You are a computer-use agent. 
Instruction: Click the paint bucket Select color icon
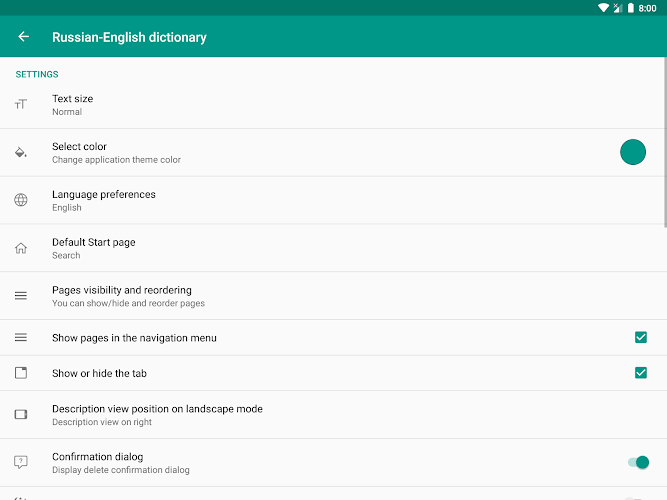pyautogui.click(x=20, y=152)
